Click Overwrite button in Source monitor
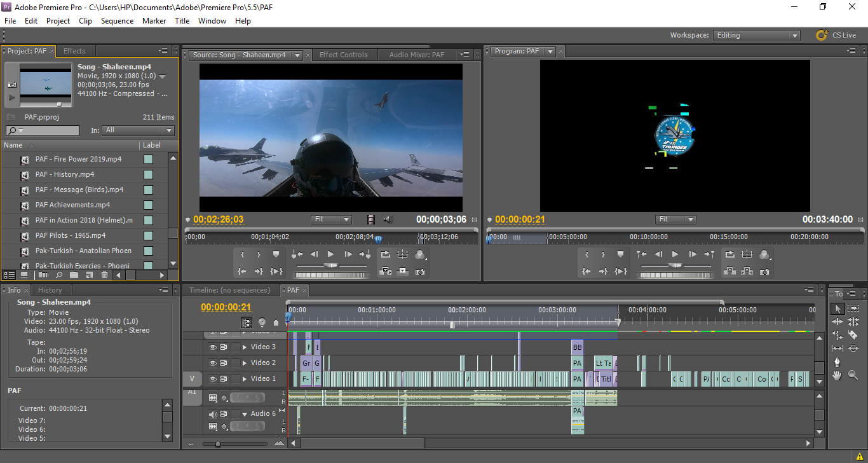The width and height of the screenshot is (868, 463). (402, 271)
